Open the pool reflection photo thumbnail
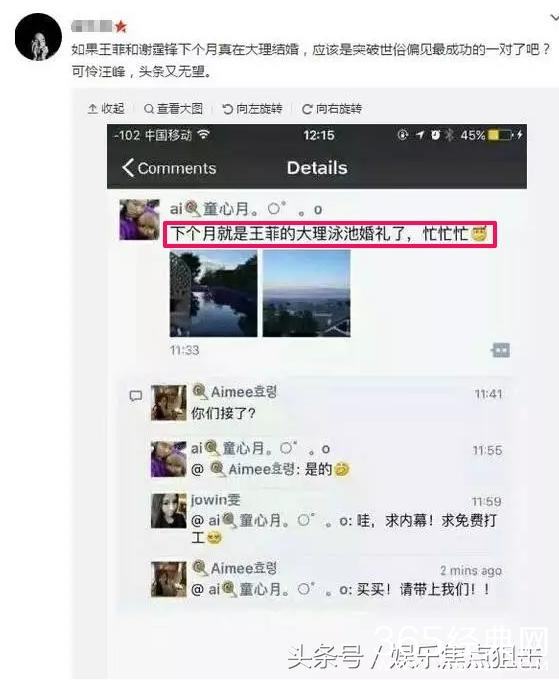559x680 pixels. click(213, 293)
